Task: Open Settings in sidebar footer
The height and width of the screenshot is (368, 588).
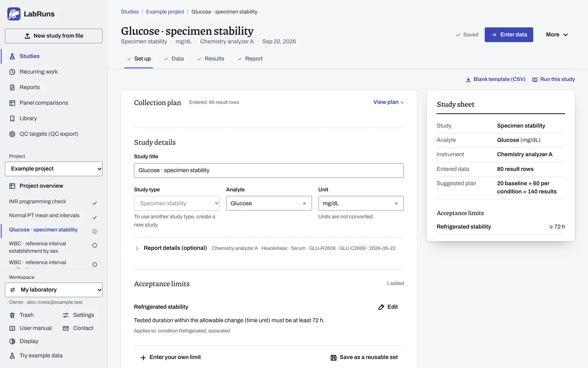Action: click(x=78, y=315)
